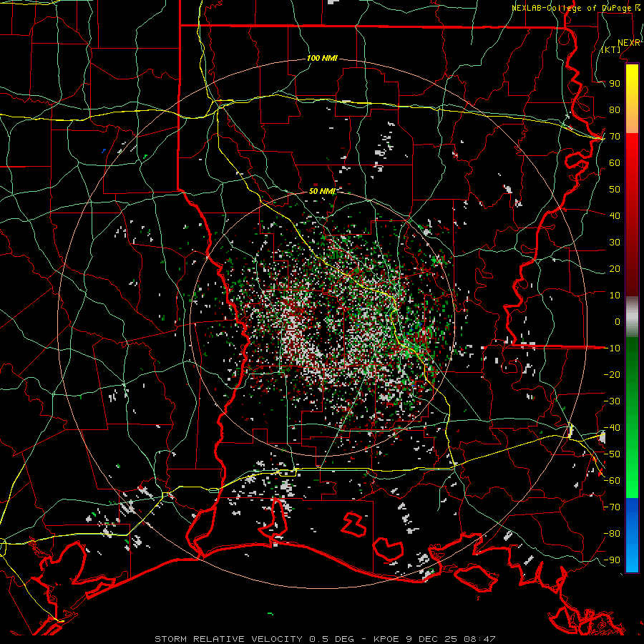The image size is (644, 644).
Task: Click the KPOE radar site identifier
Action: (x=386, y=639)
